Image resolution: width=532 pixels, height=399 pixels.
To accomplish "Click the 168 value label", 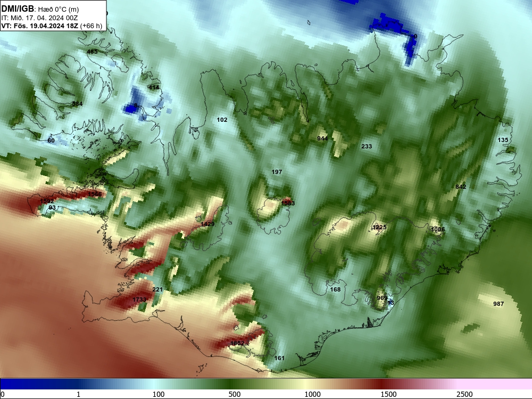I will [x=335, y=289].
